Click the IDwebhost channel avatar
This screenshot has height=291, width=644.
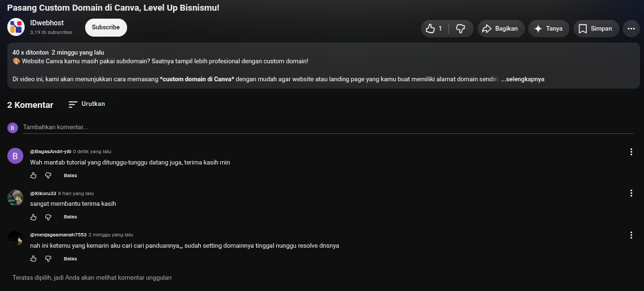tap(15, 27)
